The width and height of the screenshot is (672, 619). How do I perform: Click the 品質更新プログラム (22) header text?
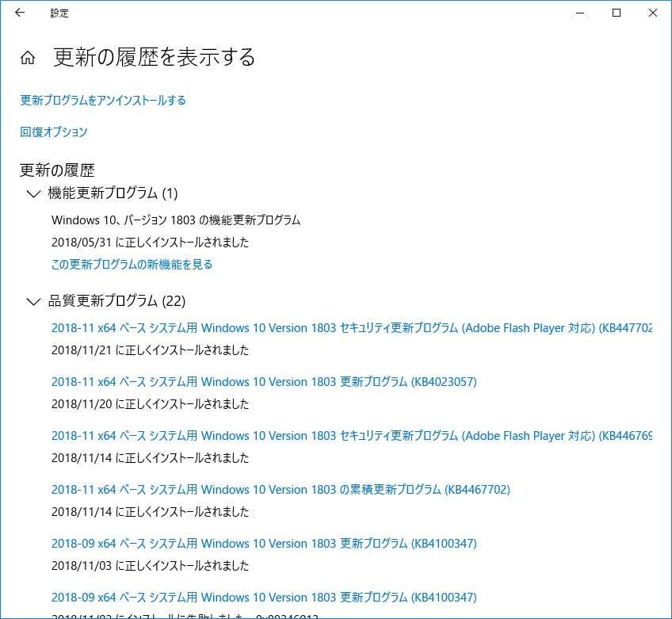tap(116, 301)
